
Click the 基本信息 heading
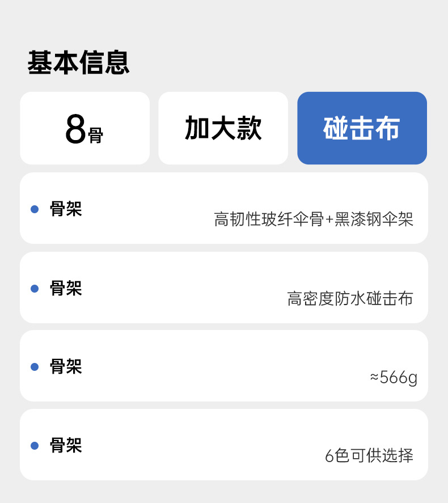click(79, 63)
